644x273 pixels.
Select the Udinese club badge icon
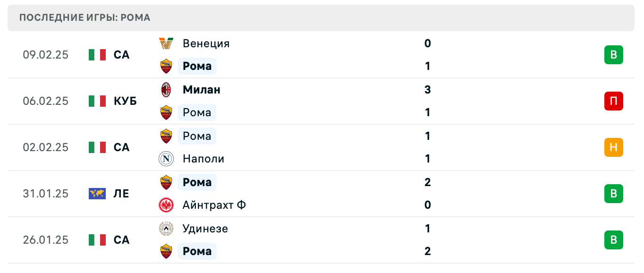point(166,229)
